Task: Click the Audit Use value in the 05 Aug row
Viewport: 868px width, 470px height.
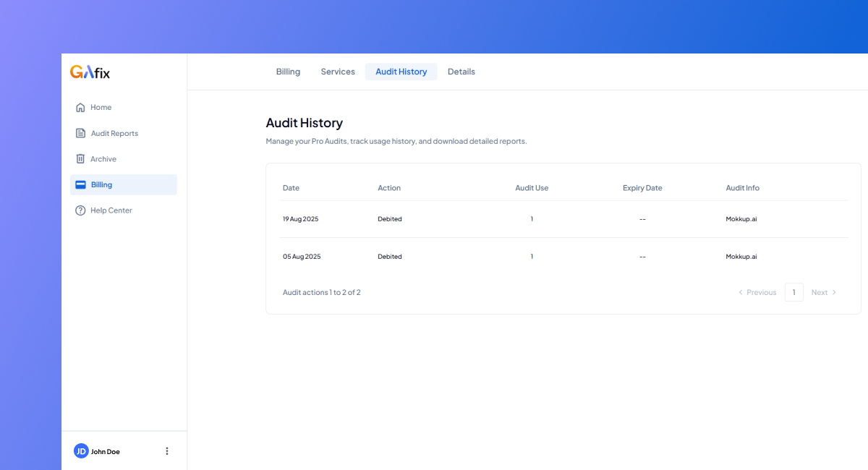Action: 532,257
